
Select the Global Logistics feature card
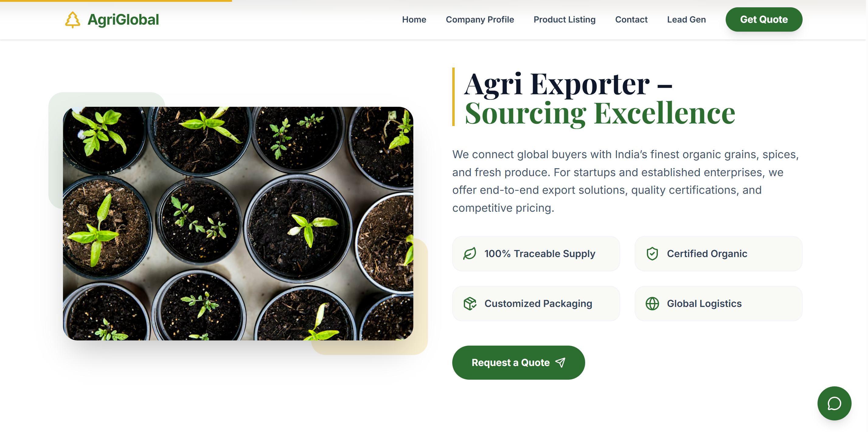pos(718,304)
